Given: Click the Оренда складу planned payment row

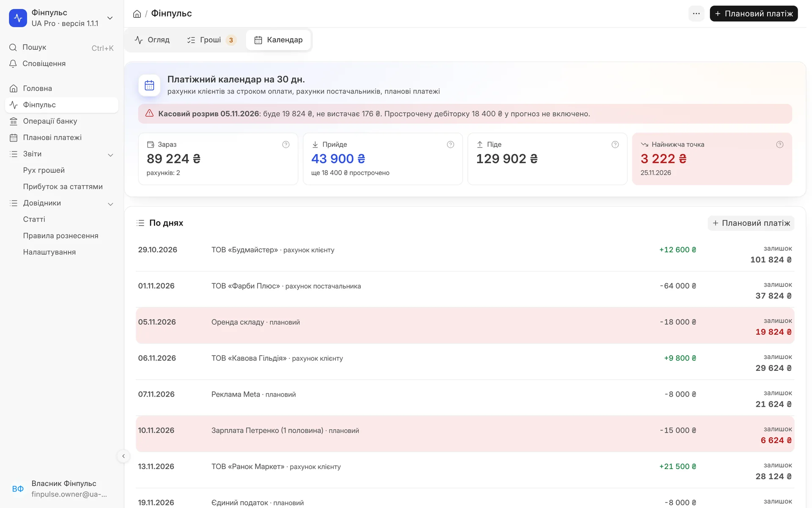Looking at the screenshot, I should (x=465, y=326).
